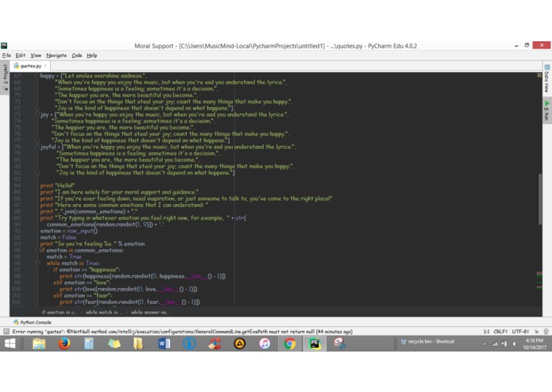This screenshot has width=552, height=392.
Task: Place cursor on line 84 print "Hello!"
Action: [57, 186]
